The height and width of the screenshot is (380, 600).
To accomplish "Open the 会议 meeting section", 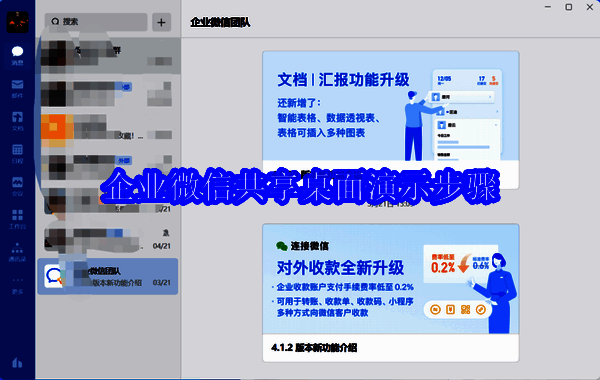I will click(x=17, y=186).
